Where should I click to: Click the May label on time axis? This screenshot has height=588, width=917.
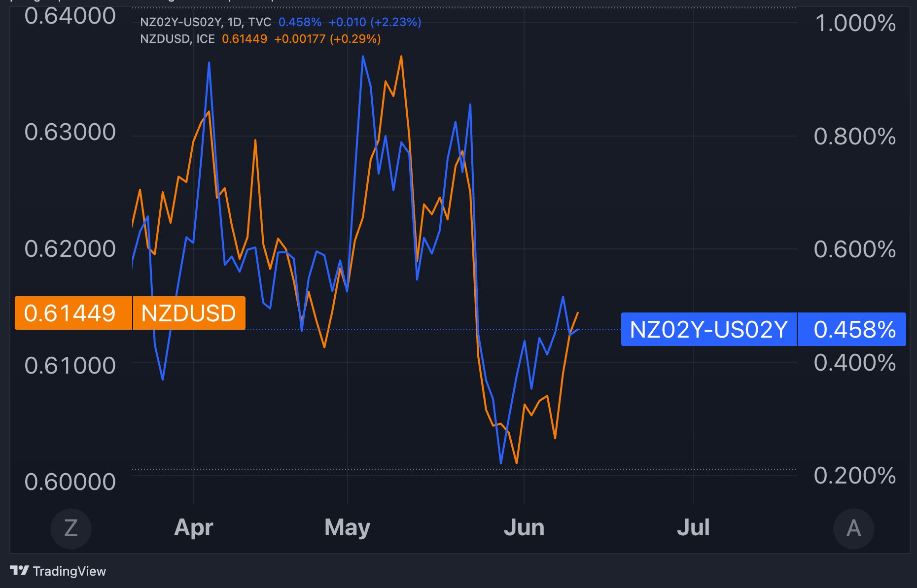coord(347,528)
